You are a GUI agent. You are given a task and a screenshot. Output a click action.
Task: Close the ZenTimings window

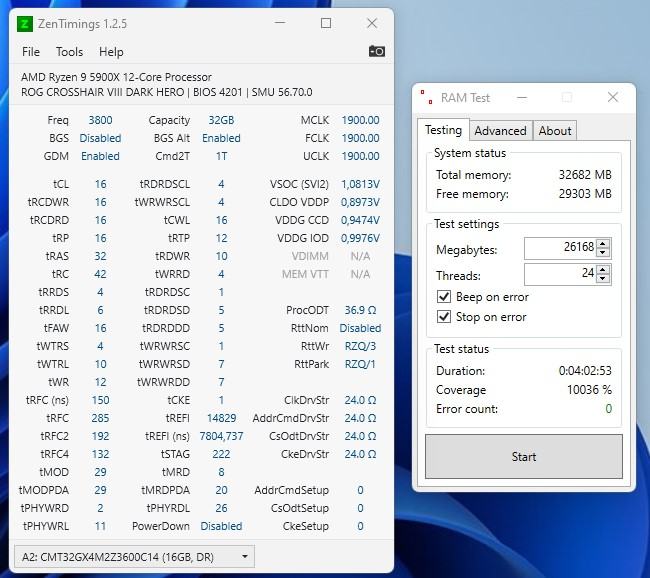(x=372, y=23)
